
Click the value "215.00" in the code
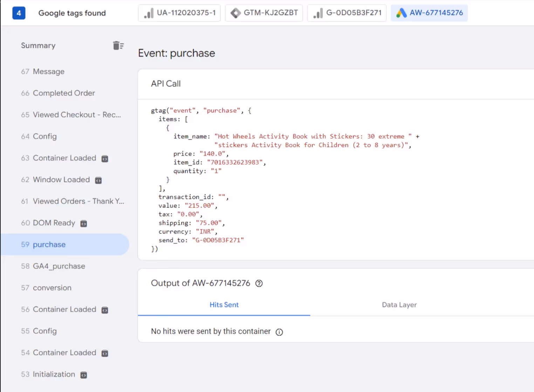(199, 206)
